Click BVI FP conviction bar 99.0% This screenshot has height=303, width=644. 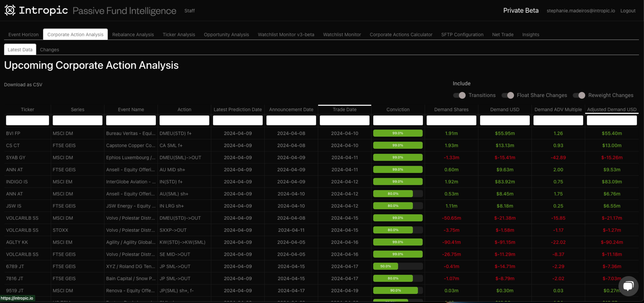pyautogui.click(x=397, y=133)
